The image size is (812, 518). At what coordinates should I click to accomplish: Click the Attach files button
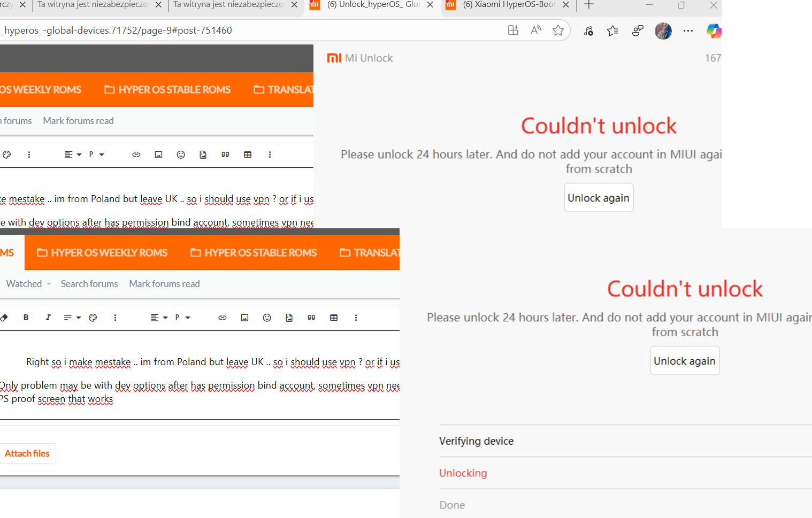coord(27,453)
